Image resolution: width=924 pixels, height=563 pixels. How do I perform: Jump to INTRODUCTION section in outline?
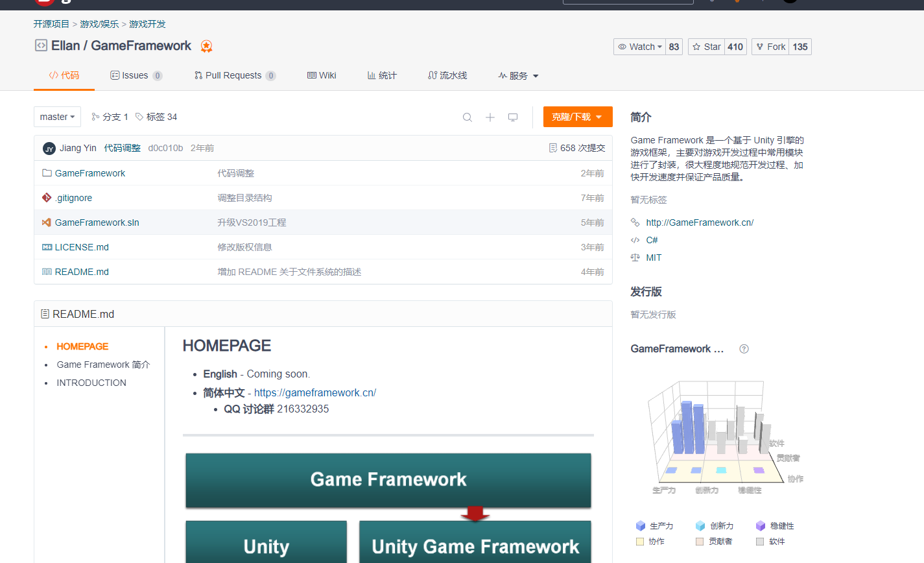tap(91, 383)
